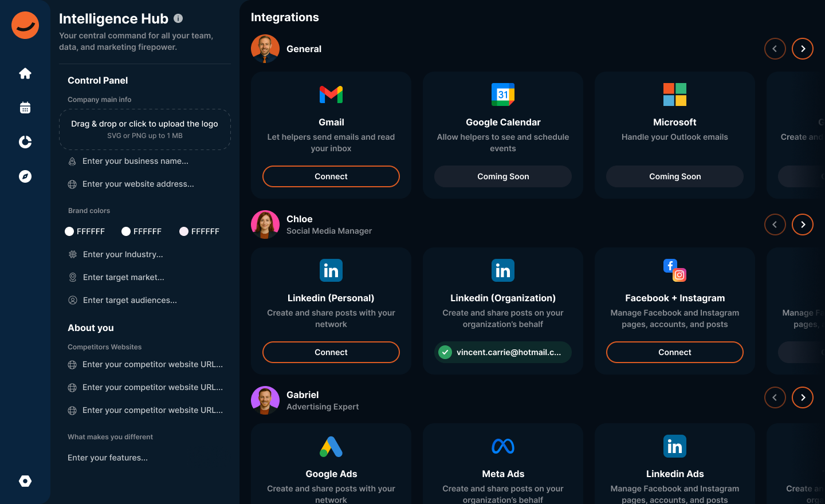Focus the target market field
Screen dimensions: 825x504
[x=145, y=277]
